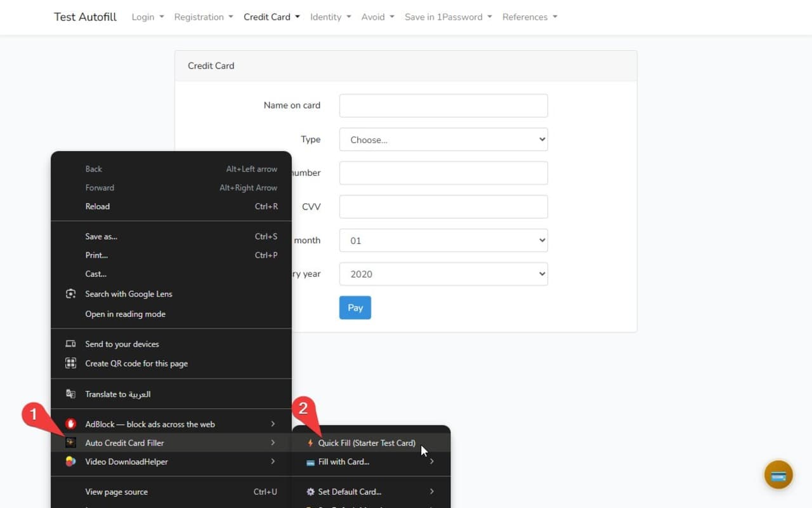Click the CVV field label
Image resolution: width=812 pixels, height=508 pixels.
pos(311,207)
